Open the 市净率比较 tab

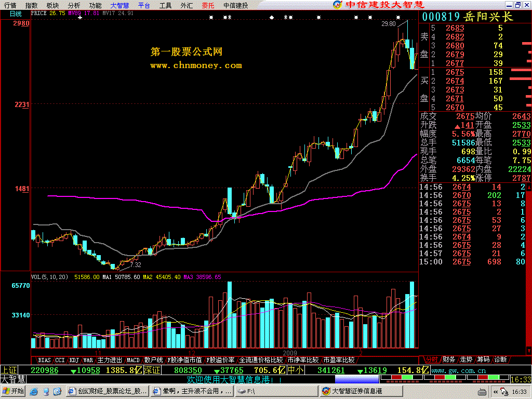click(x=303, y=360)
